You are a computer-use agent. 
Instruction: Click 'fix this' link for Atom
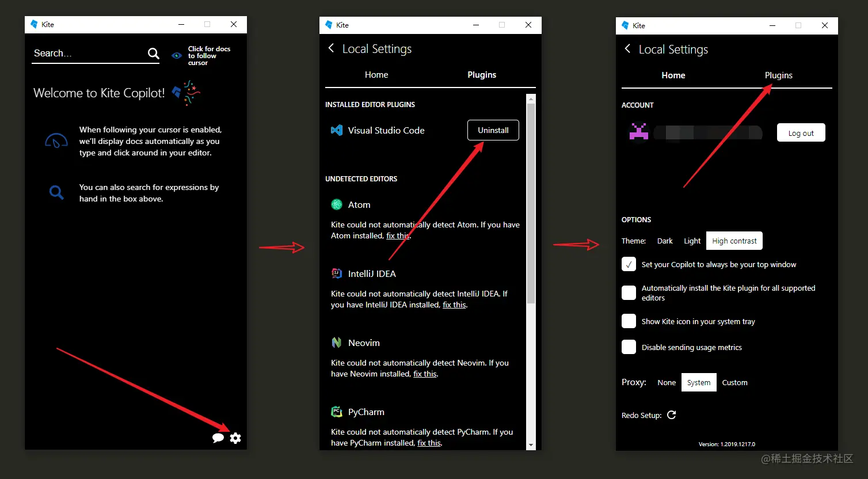pyautogui.click(x=398, y=235)
